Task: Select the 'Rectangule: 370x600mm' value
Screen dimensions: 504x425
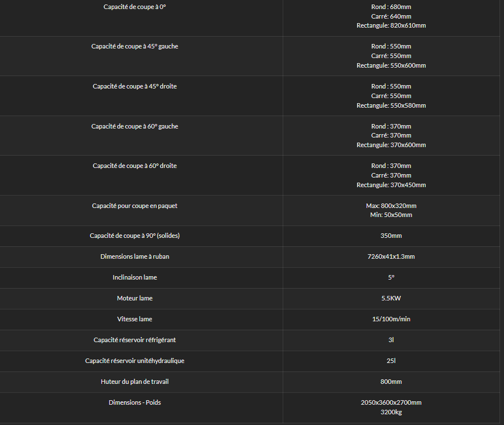Action: point(391,145)
